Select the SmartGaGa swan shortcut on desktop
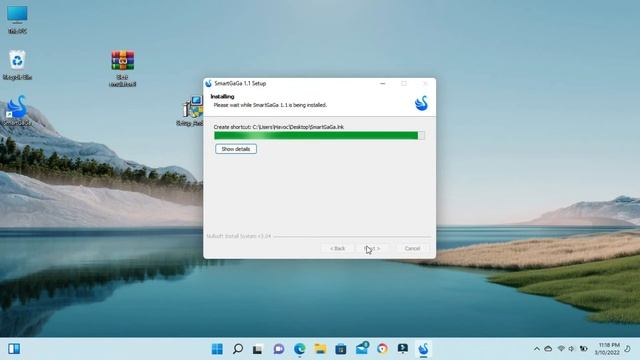 [x=17, y=110]
